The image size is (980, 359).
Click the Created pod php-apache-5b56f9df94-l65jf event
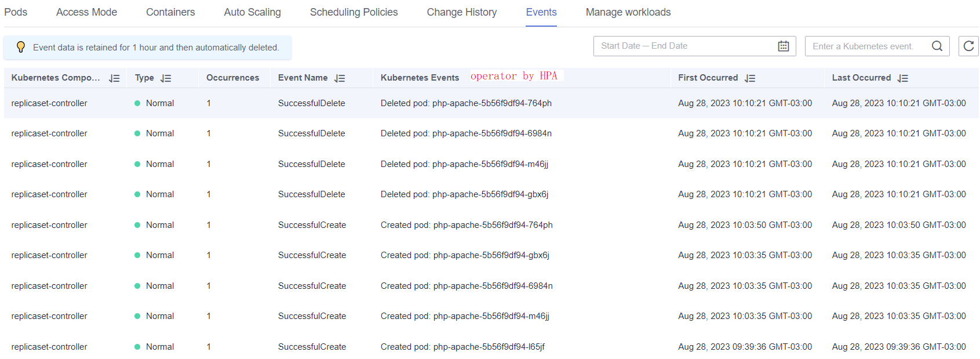point(462,347)
